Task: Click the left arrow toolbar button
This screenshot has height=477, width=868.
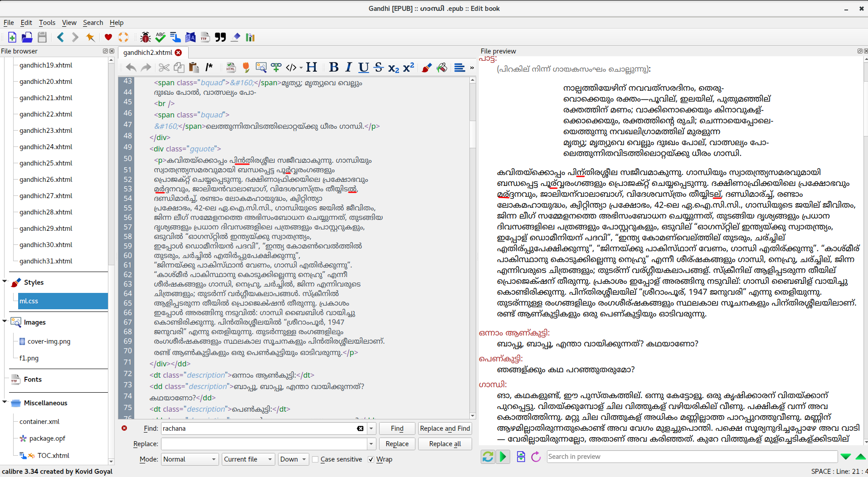Action: [x=60, y=37]
